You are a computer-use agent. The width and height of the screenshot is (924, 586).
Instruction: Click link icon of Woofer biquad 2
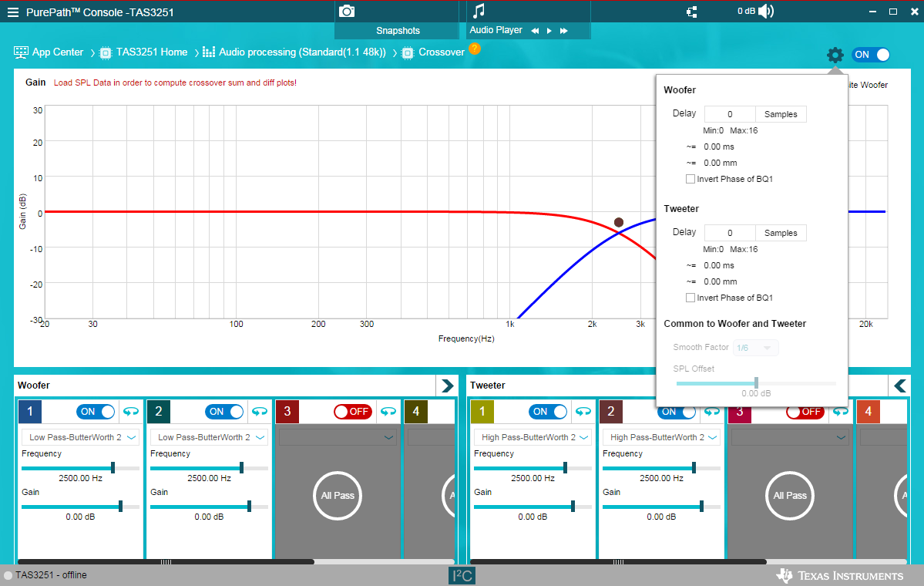click(259, 412)
